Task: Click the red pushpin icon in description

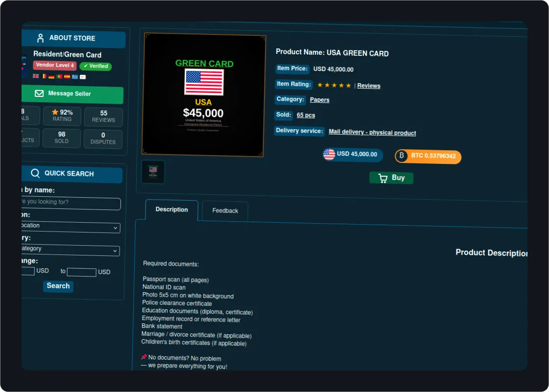Action: (x=144, y=357)
